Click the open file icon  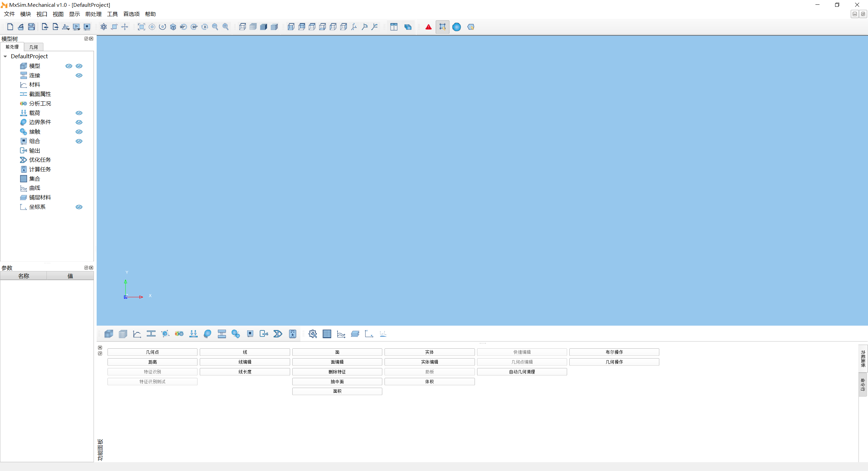(21, 27)
